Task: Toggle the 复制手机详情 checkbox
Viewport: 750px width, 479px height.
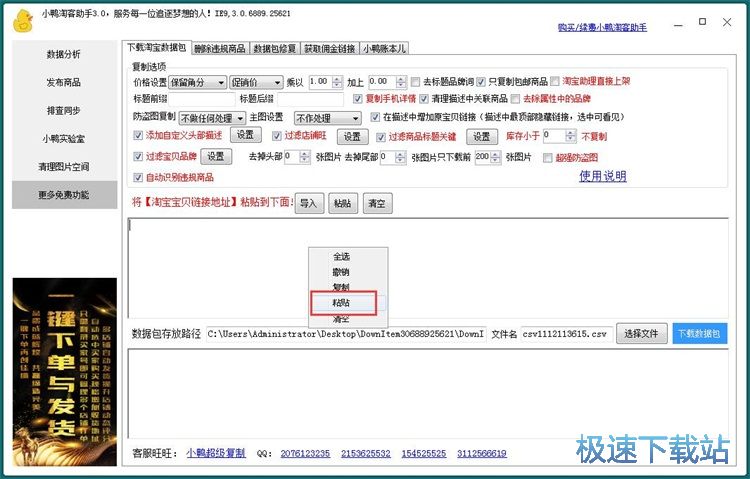Action: click(x=358, y=99)
